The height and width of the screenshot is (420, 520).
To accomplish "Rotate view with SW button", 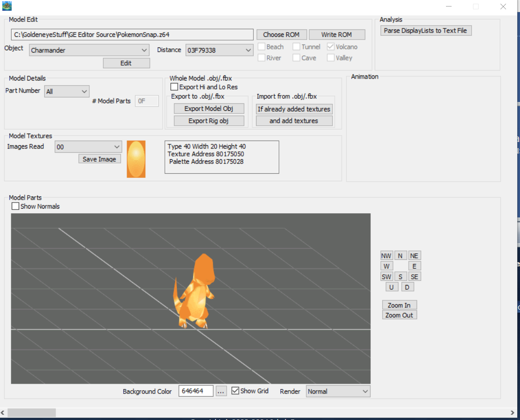I will 386,277.
